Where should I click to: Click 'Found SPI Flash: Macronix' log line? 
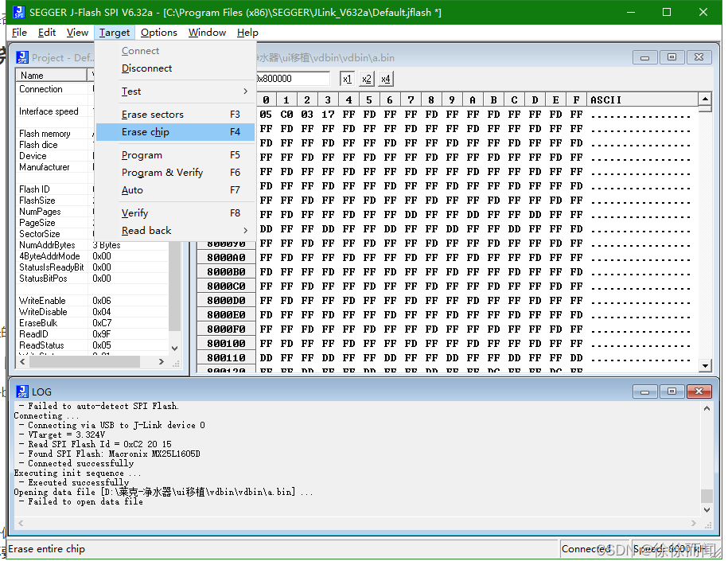tap(114, 454)
